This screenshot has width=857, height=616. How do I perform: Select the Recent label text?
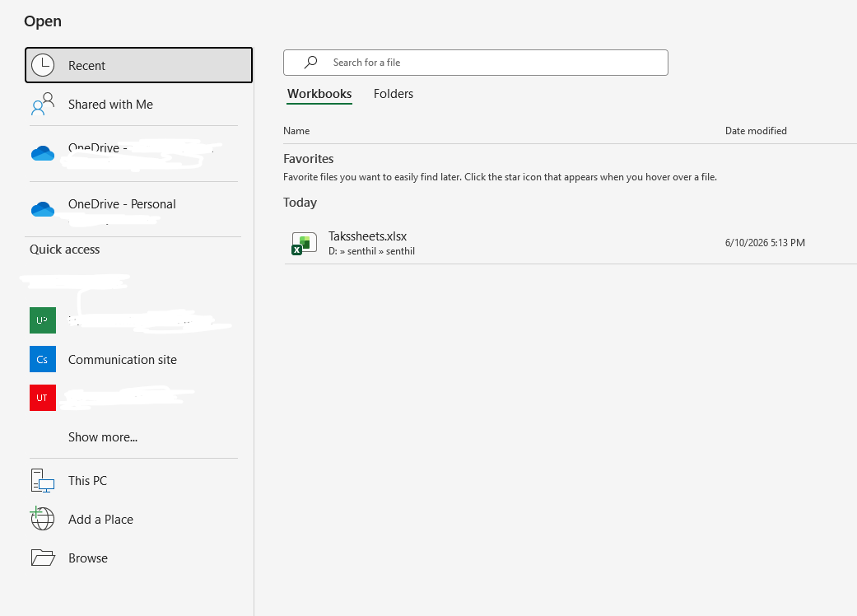(x=87, y=66)
